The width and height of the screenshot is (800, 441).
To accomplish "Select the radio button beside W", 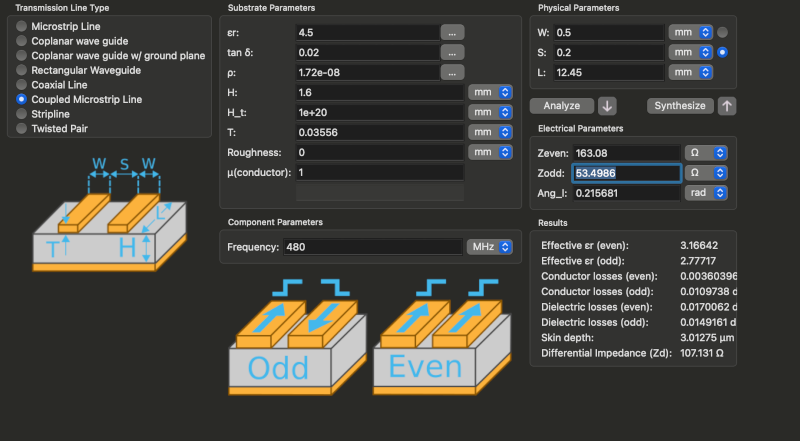I will click(723, 32).
